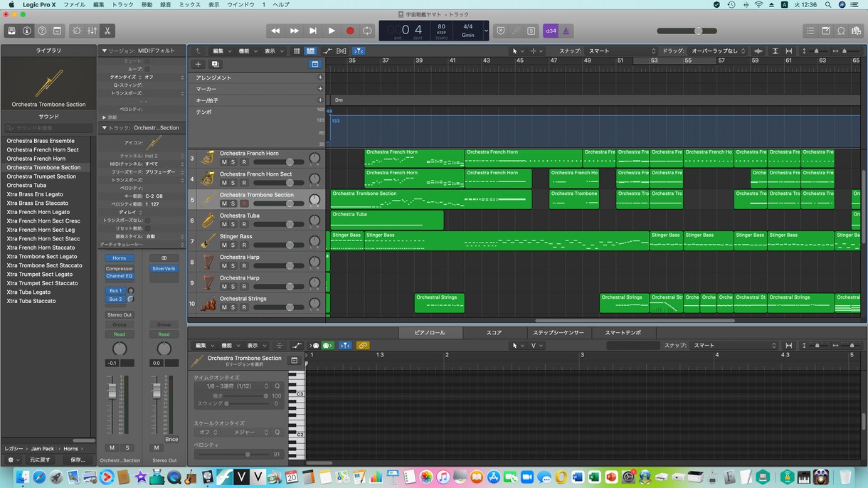Click the red Record button

[x=350, y=31]
